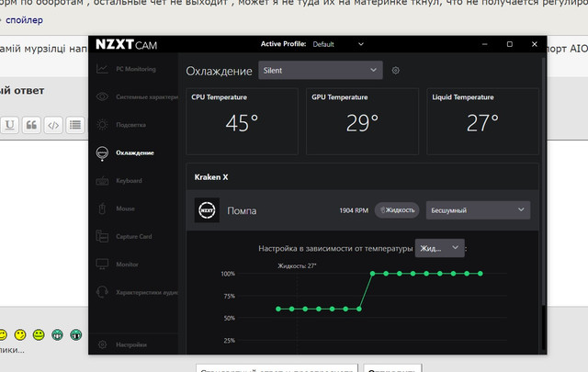Select the CPU Temperature card
The height and width of the screenshot is (372, 588).
pyautogui.click(x=243, y=121)
